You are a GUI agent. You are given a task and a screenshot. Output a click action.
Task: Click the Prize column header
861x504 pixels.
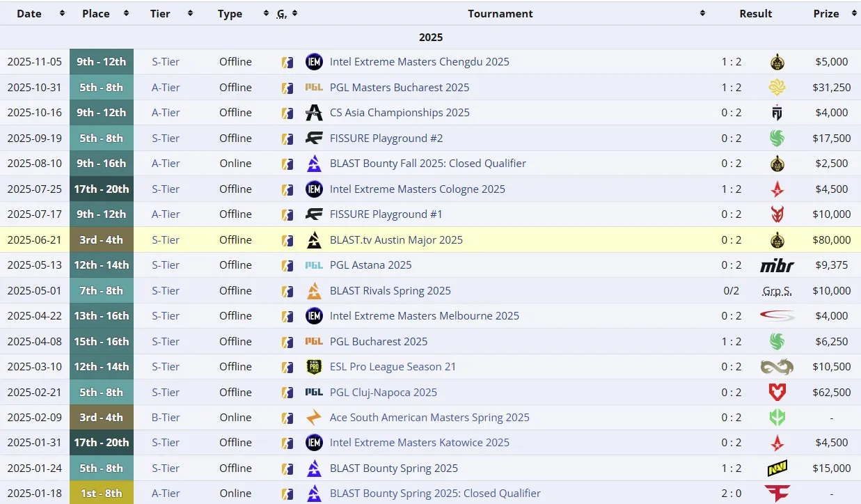826,13
